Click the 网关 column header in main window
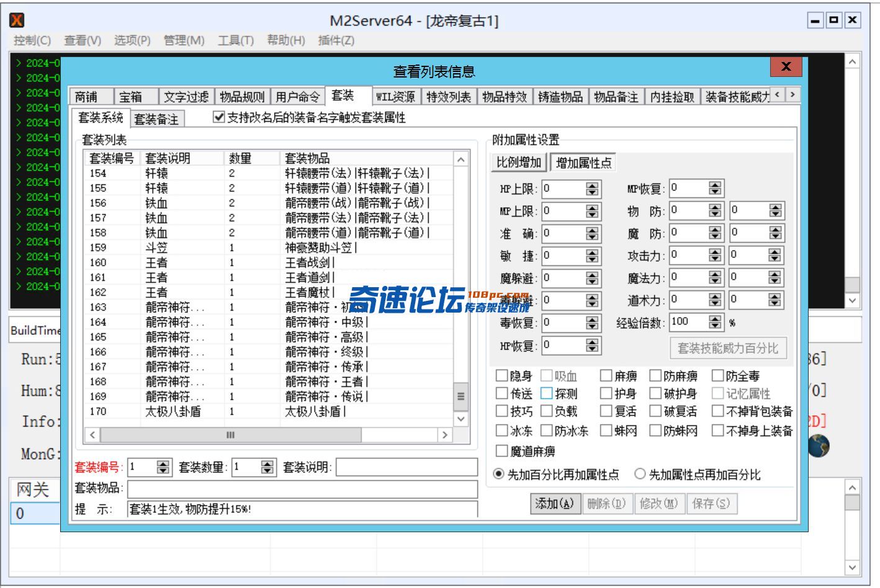Image resolution: width=880 pixels, height=588 pixels. coord(34,489)
